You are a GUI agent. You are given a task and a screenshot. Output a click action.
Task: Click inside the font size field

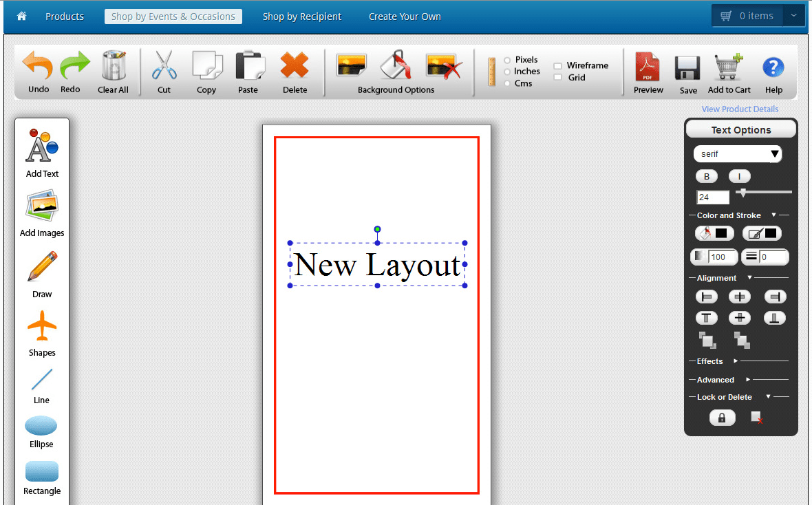[712, 197]
